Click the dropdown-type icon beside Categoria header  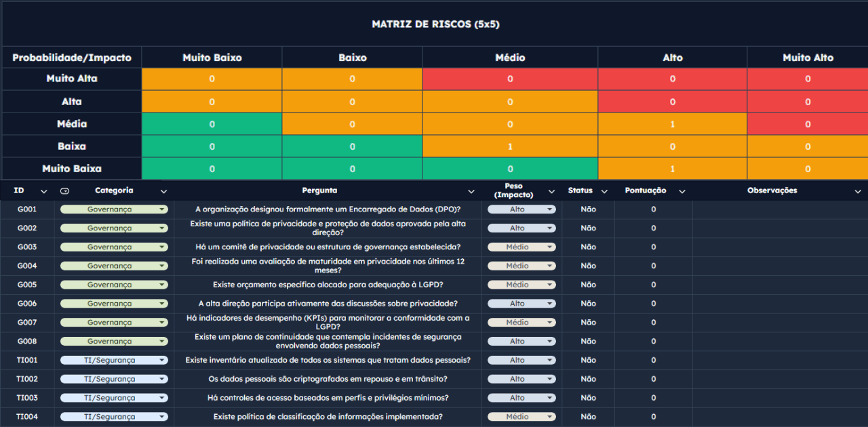click(x=64, y=191)
